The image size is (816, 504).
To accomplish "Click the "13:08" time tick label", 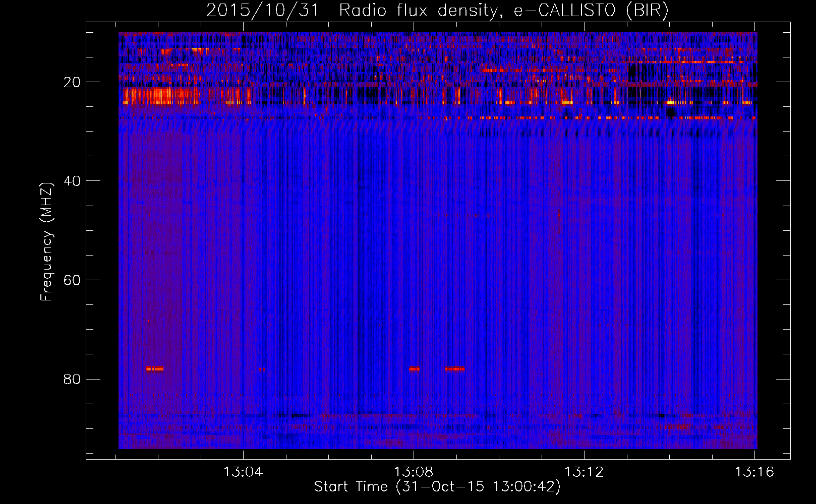I will pos(414,472).
